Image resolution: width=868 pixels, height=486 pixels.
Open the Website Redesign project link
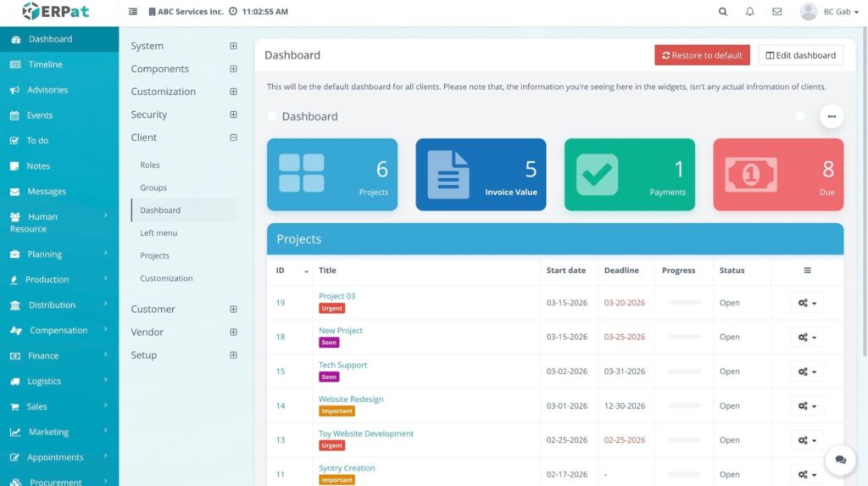[351, 399]
